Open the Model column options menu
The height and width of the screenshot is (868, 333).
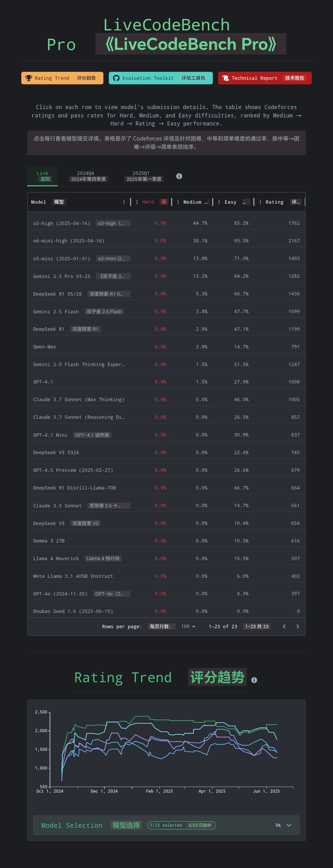click(x=124, y=202)
